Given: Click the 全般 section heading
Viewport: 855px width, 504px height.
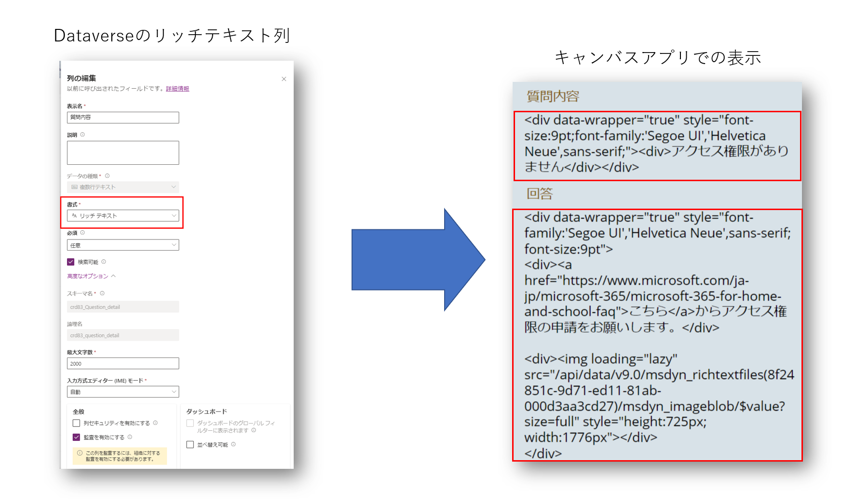Looking at the screenshot, I should [x=79, y=412].
